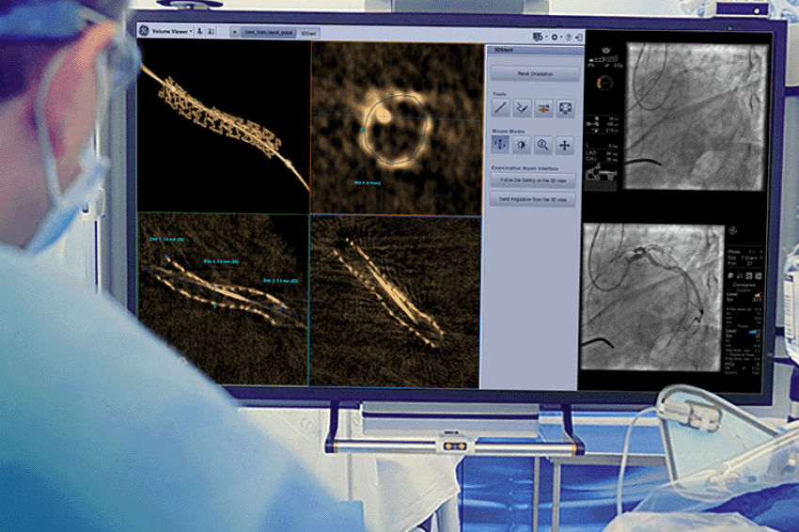Click the patient icon beside Volume Viewer
Screen dimensions: 799x532
199,32
